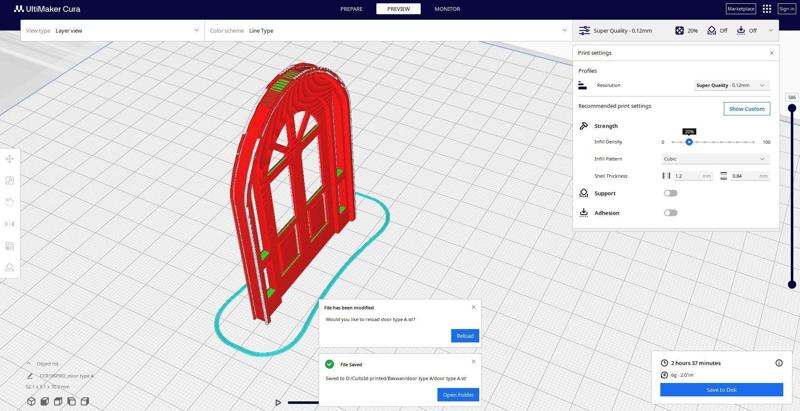Click the layer number 586 box
Image resolution: width=800 pixels, height=411 pixels.
[792, 97]
